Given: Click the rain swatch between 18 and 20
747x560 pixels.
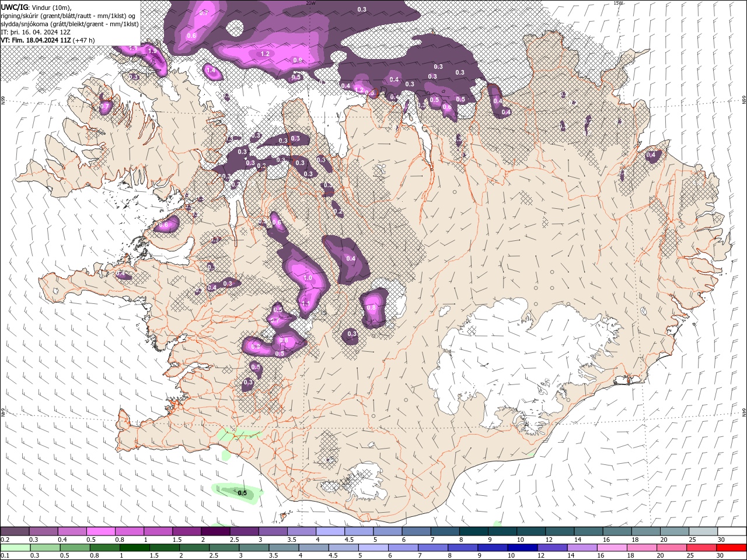Looking at the screenshot, I should click(x=642, y=548).
